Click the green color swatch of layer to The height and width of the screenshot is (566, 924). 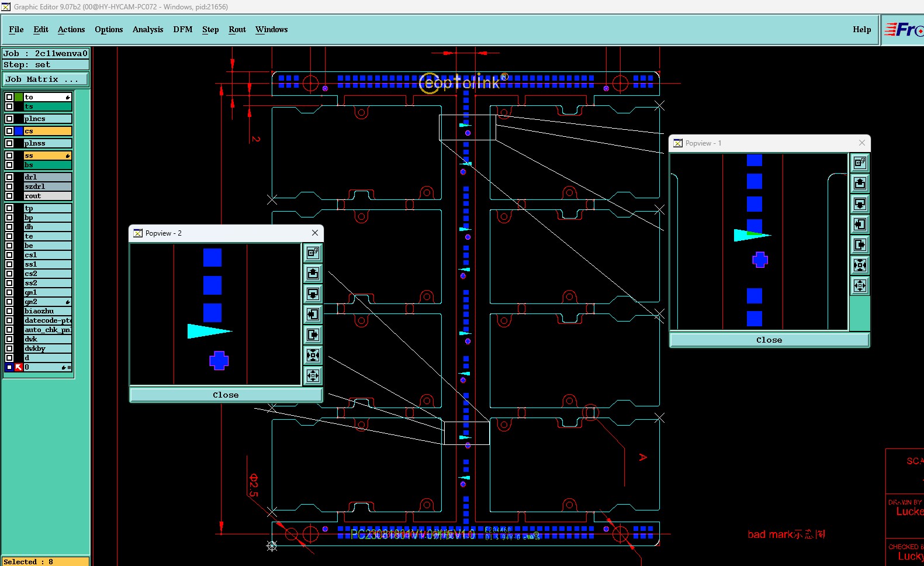click(x=19, y=97)
